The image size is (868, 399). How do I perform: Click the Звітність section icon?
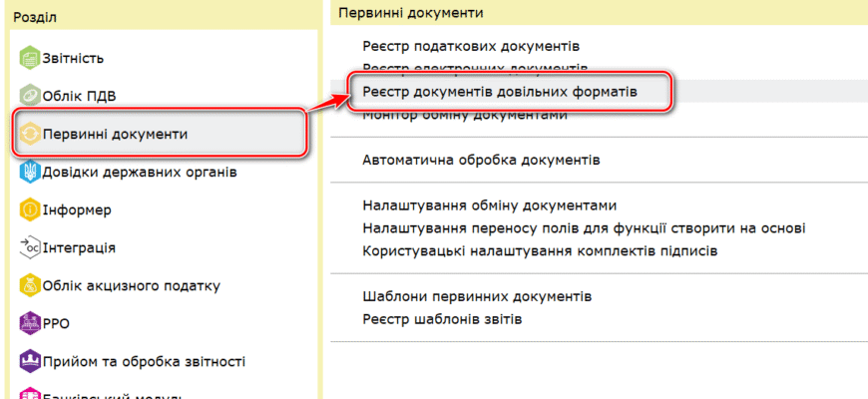click(x=29, y=58)
